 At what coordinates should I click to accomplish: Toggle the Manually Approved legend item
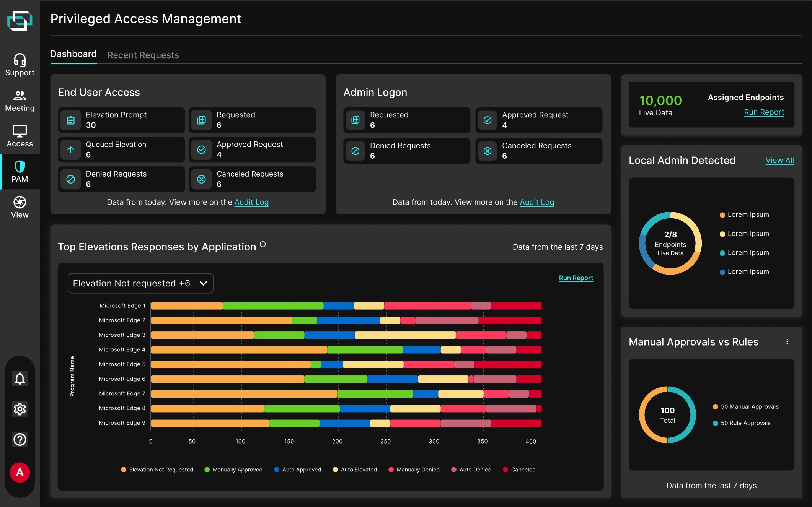tap(233, 470)
